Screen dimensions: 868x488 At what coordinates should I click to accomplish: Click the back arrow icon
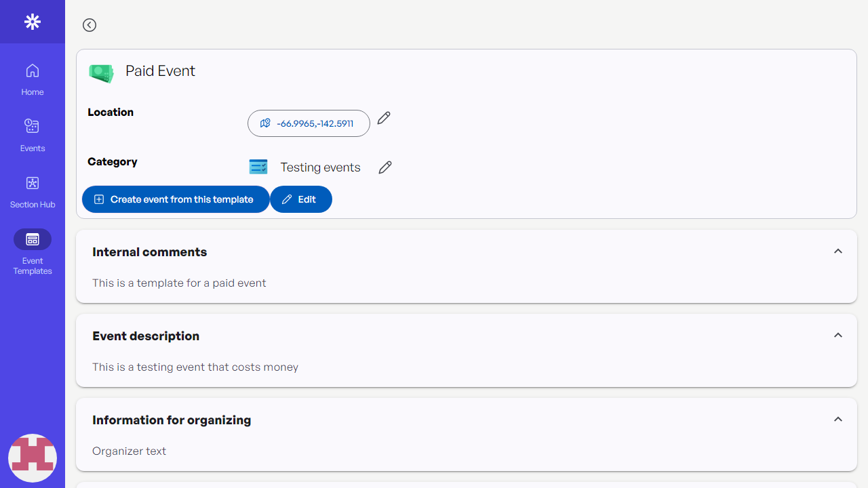pos(90,25)
